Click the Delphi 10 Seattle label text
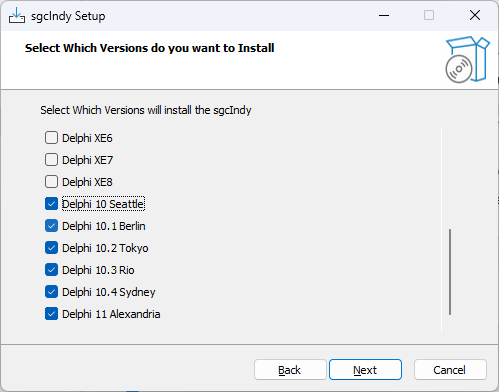The width and height of the screenshot is (499, 392). pyautogui.click(x=103, y=204)
